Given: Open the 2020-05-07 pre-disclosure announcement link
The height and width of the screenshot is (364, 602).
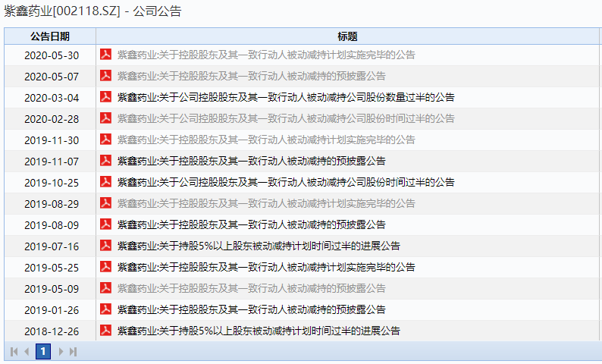Looking at the screenshot, I should click(x=251, y=76).
